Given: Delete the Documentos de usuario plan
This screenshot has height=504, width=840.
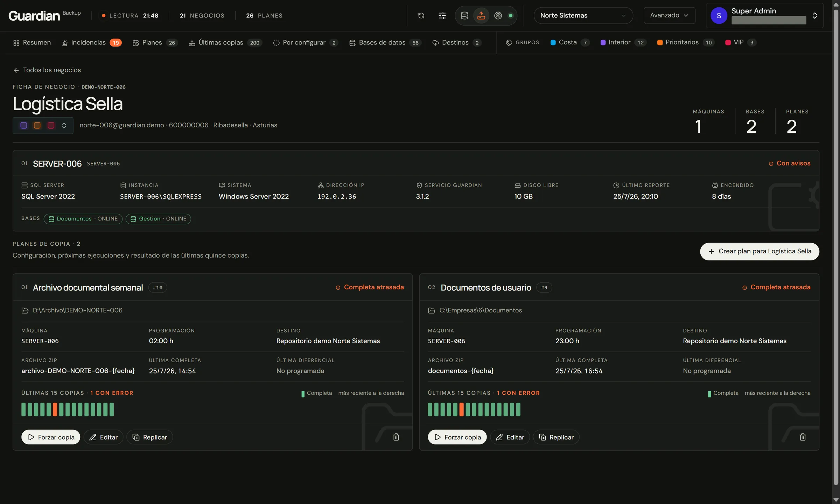Looking at the screenshot, I should click(x=803, y=437).
